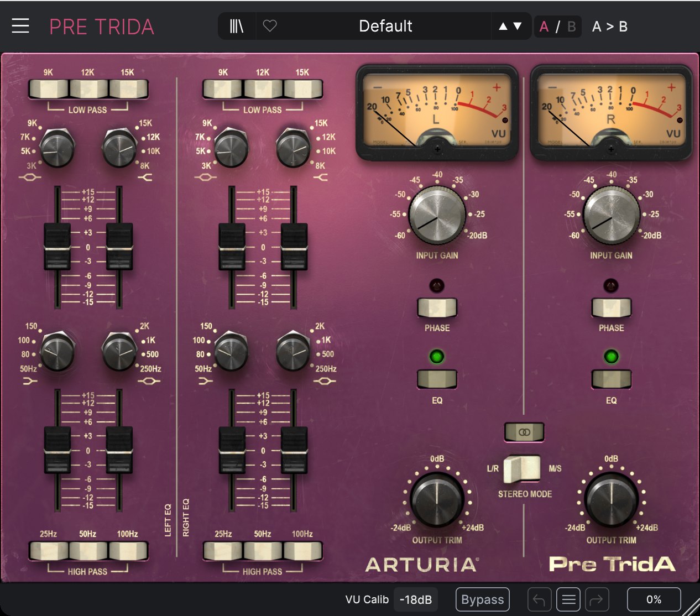Click Right EQ high shelf gain fader
The image size is (700, 616).
pos(294,247)
